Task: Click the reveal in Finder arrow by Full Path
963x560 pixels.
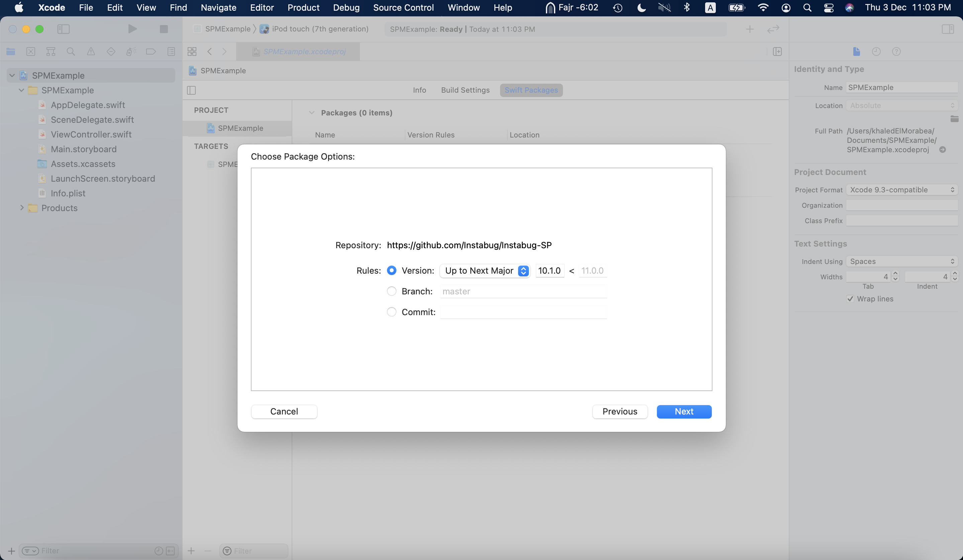Action: tap(942, 150)
